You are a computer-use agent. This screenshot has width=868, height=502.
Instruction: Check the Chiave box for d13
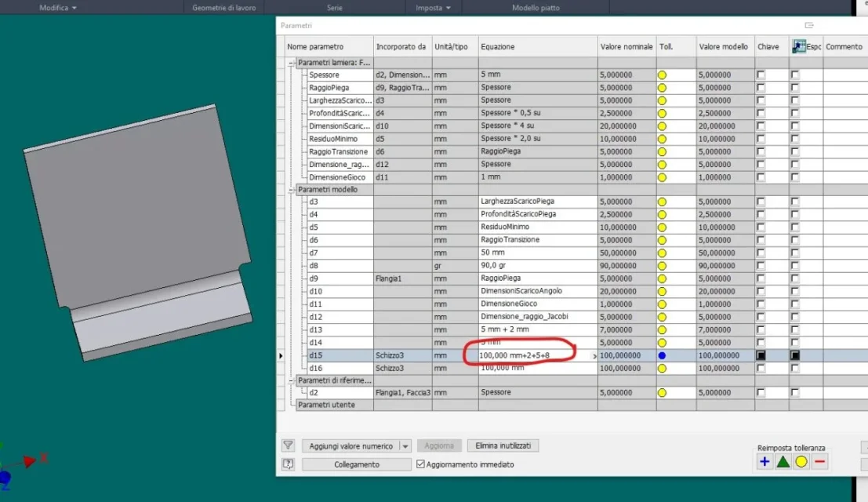point(761,330)
